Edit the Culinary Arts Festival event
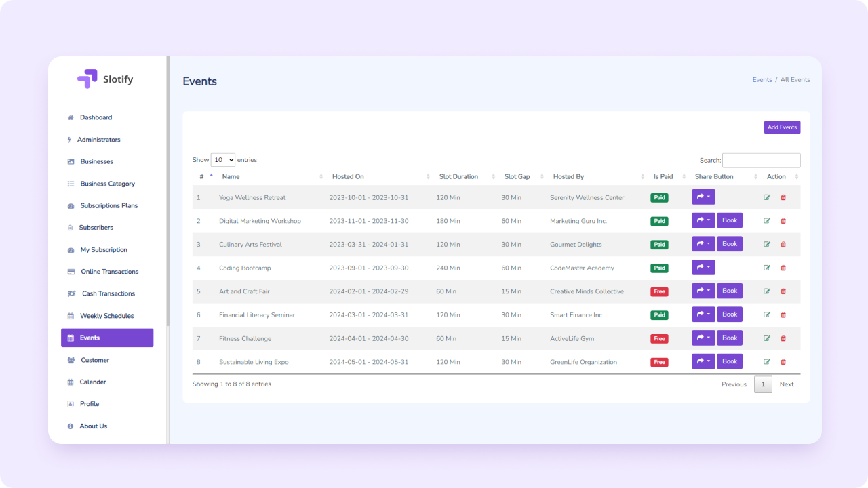This screenshot has height=488, width=868. coord(767,244)
